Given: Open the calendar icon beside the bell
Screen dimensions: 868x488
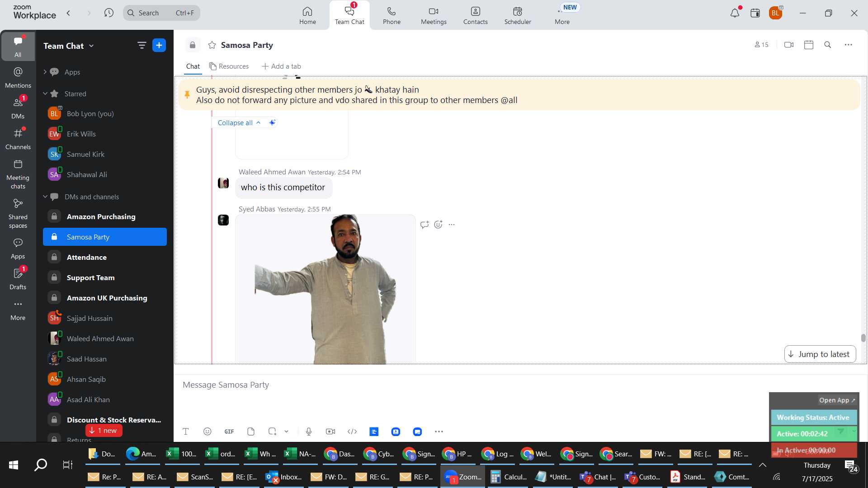Looking at the screenshot, I should [x=755, y=13].
